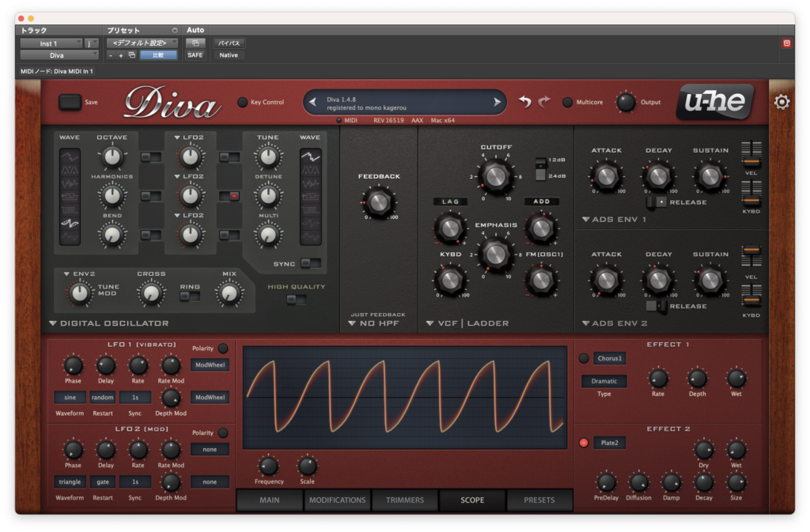Switch to the MODIFICATIONS tab
The height and width of the screenshot is (532, 810).
coord(337,500)
